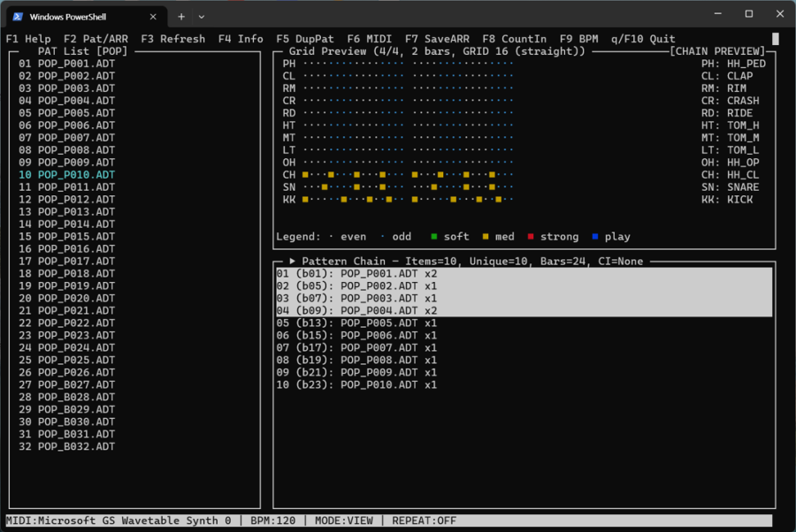The image size is (796, 532).
Task: Click the green 'soft' velocity legend square
Action: pos(433,236)
